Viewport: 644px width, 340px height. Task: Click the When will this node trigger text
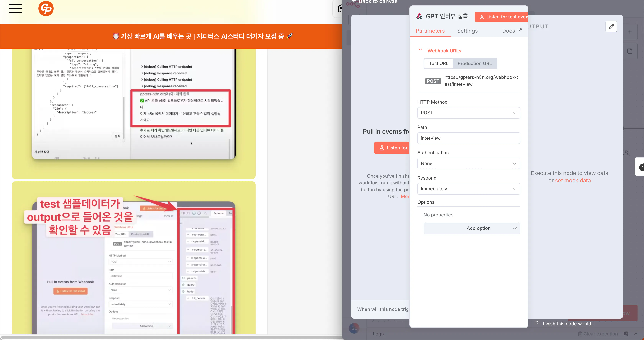point(383,309)
